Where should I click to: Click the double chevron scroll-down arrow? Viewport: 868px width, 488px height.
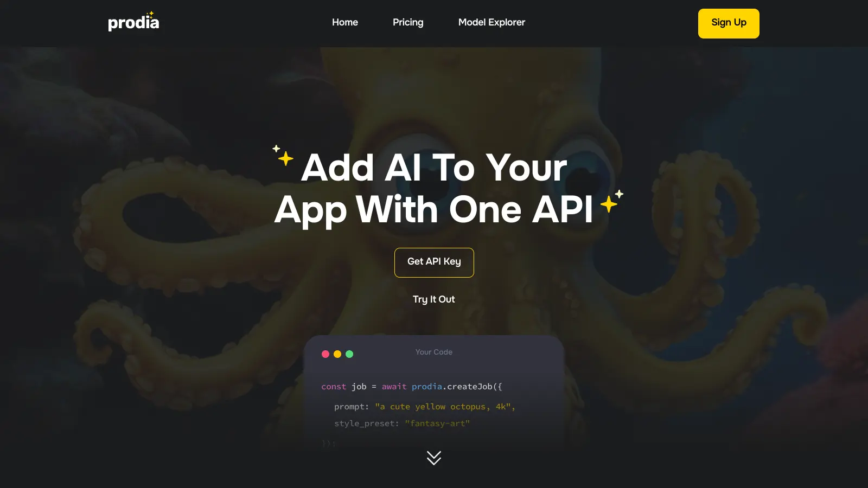[434, 458]
